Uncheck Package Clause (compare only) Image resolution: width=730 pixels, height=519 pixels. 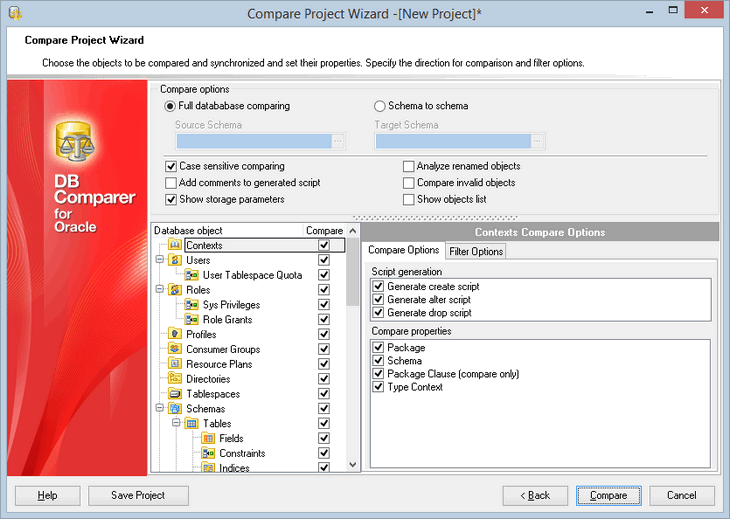click(378, 373)
